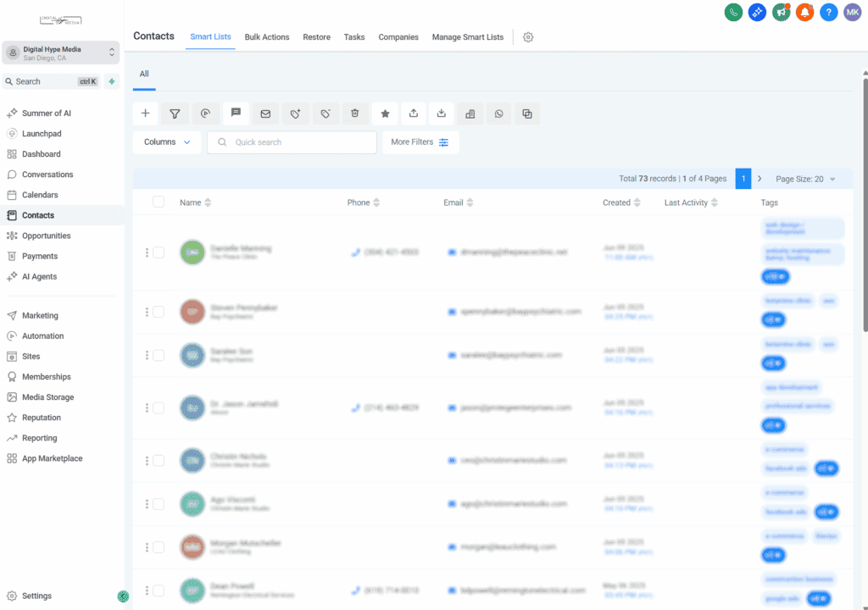Tick the checkbox for the sixth contact row
The height and width of the screenshot is (610, 868).
[159, 504]
